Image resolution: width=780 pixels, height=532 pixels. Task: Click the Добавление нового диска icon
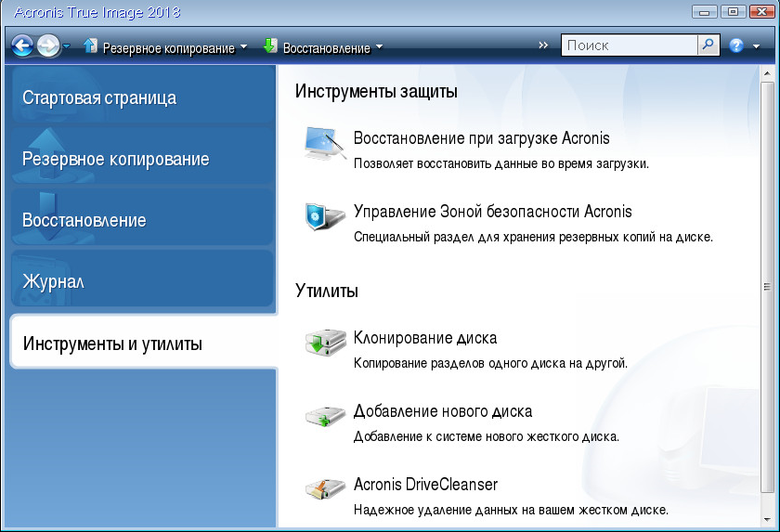(x=325, y=416)
